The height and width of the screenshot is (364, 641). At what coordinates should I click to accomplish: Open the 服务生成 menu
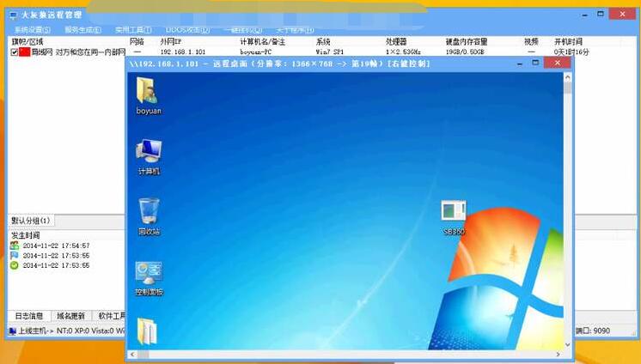(82, 30)
